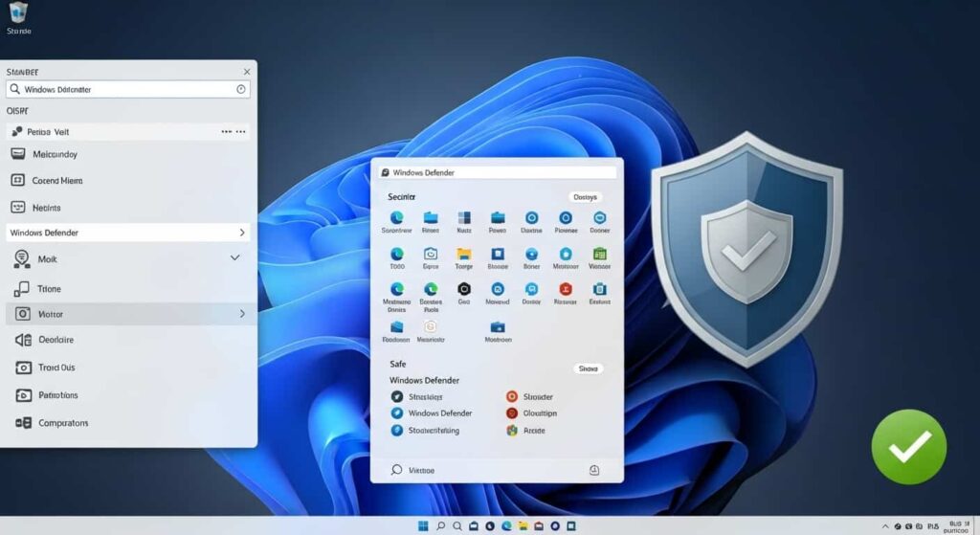Open the Pionnee app icon
The height and width of the screenshot is (535, 980).
(x=566, y=217)
